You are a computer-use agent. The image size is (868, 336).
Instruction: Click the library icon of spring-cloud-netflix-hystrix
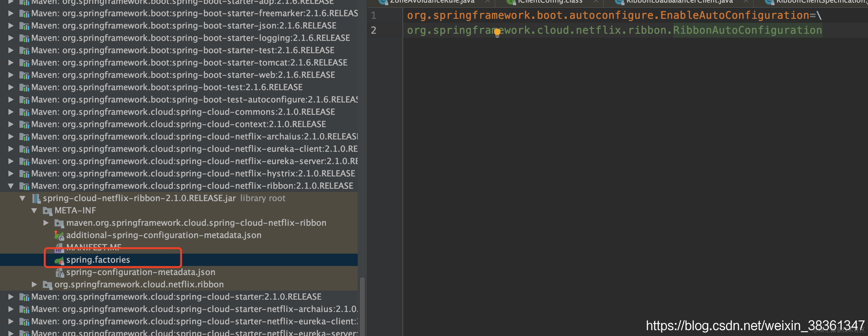click(24, 174)
